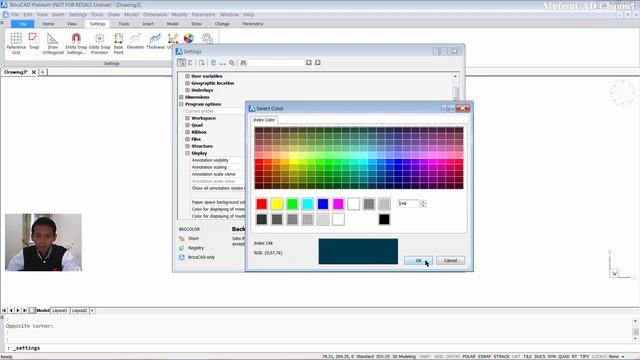The image size is (640, 360).
Task: Switch Settings dialog to categorized view icon
Action: [x=182, y=62]
